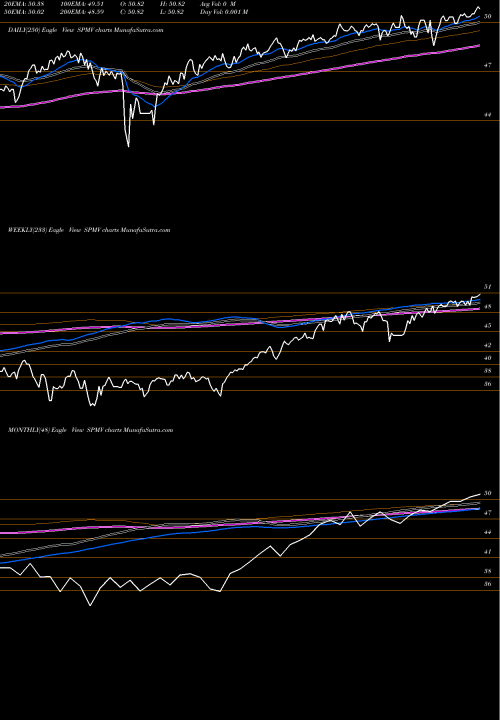The height and width of the screenshot is (720, 500).
Task: Click the 41 axis label on monthly chart
Action: (488, 552)
